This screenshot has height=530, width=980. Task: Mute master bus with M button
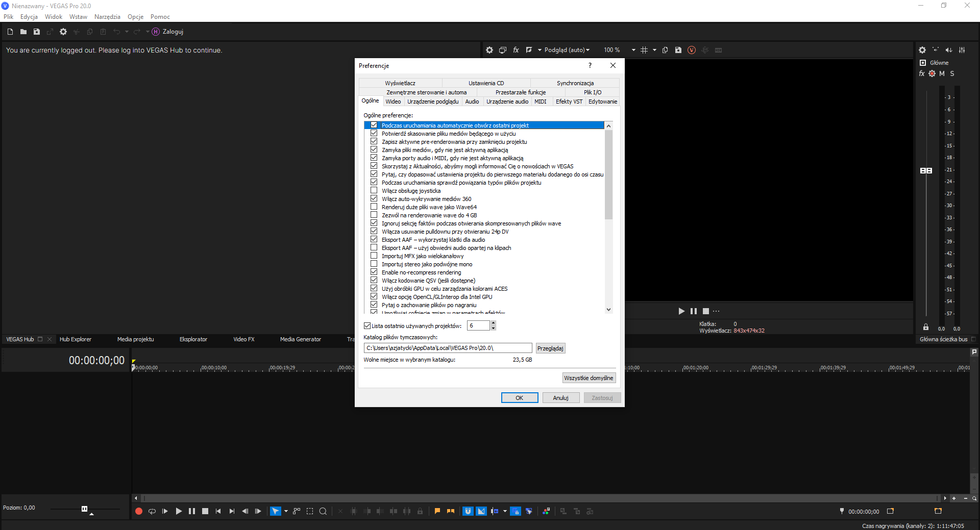coord(942,73)
